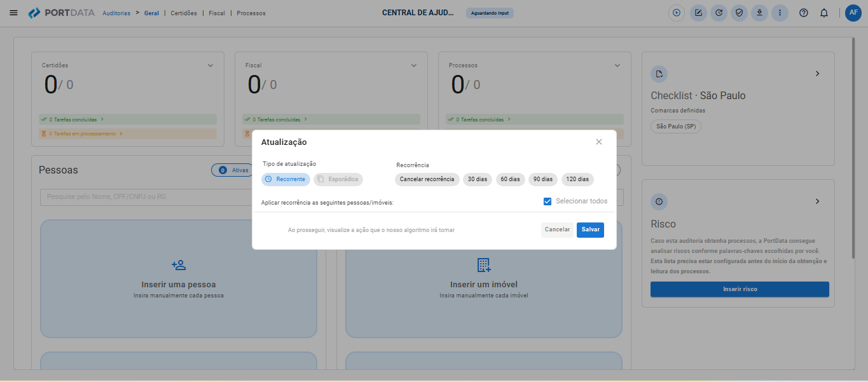This screenshot has width=868, height=382.
Task: Open Risco panel arrow
Action: pyautogui.click(x=818, y=201)
